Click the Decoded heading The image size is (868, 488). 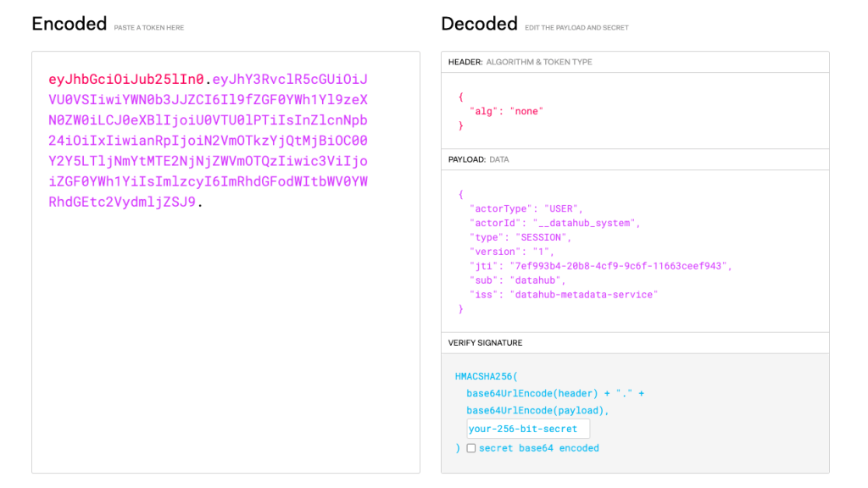click(479, 24)
